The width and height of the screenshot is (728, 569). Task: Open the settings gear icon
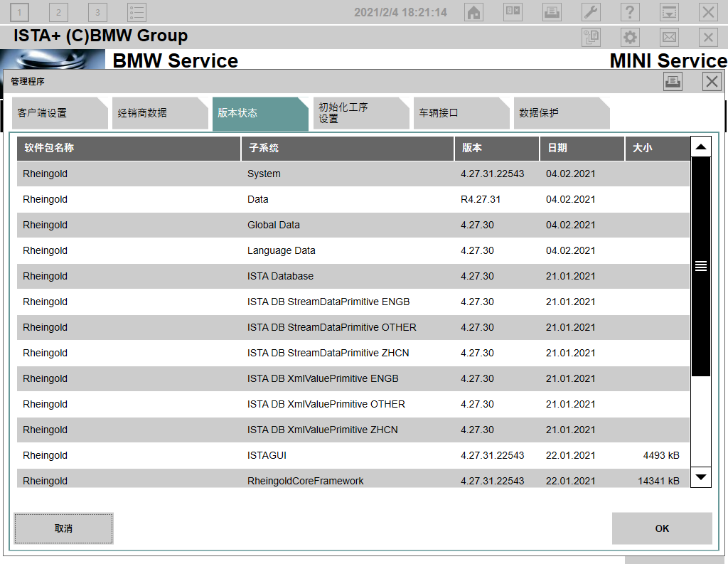pos(630,37)
